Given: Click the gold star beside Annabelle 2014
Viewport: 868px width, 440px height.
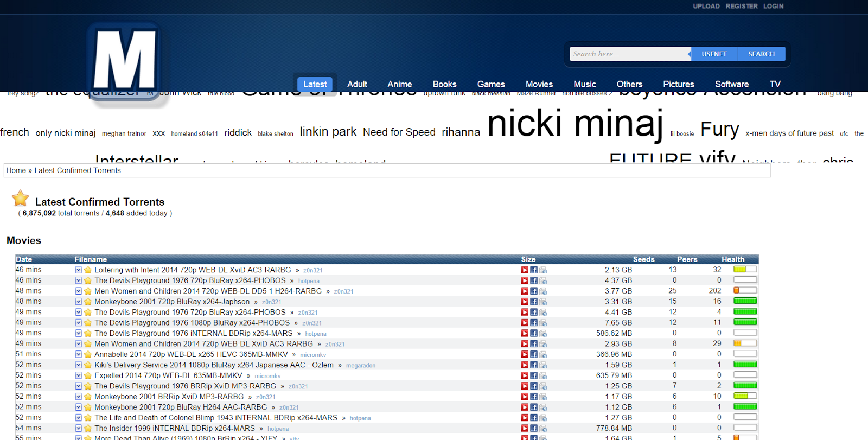Looking at the screenshot, I should pyautogui.click(x=88, y=354).
